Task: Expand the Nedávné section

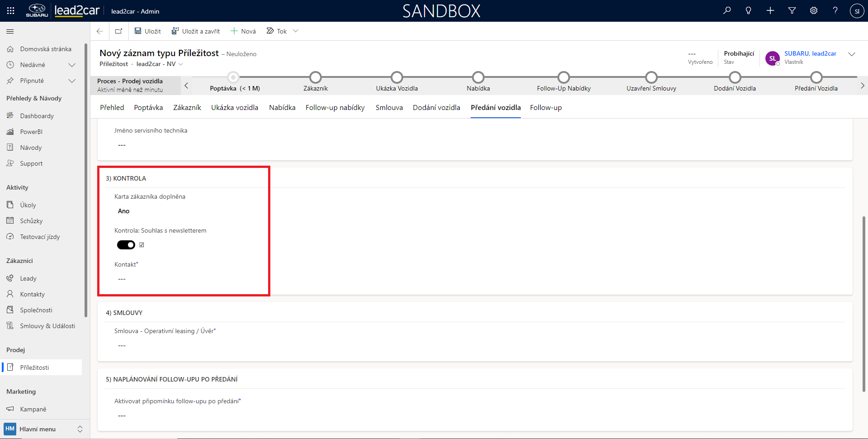Action: [x=71, y=65]
